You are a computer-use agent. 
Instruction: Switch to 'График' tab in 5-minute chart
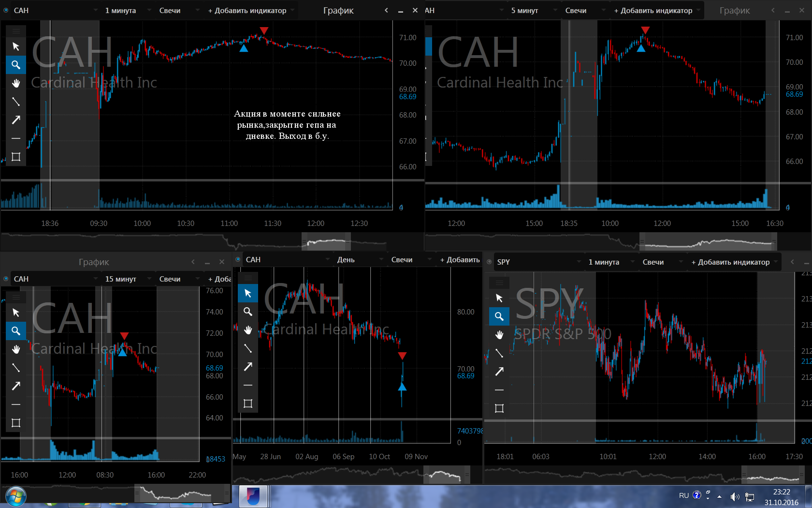click(735, 10)
